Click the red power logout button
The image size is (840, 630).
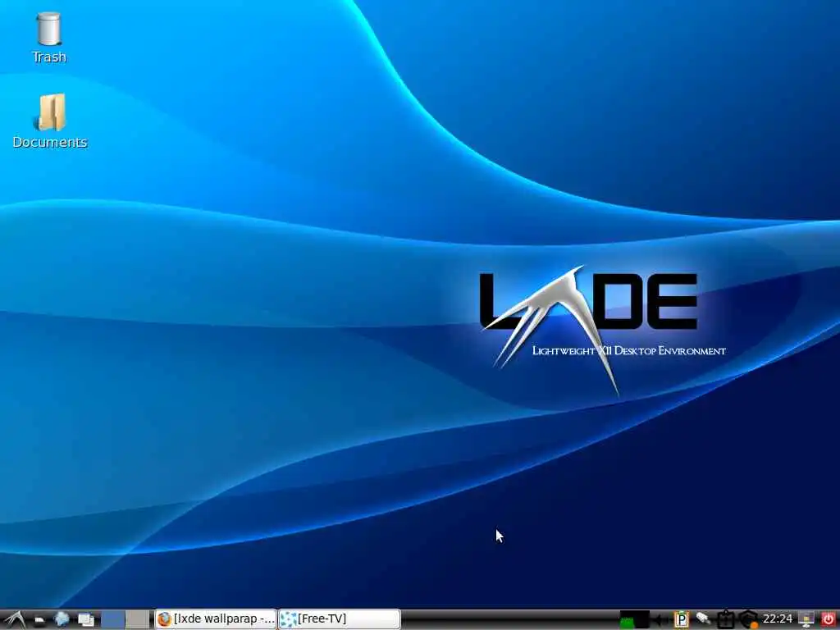click(x=829, y=620)
